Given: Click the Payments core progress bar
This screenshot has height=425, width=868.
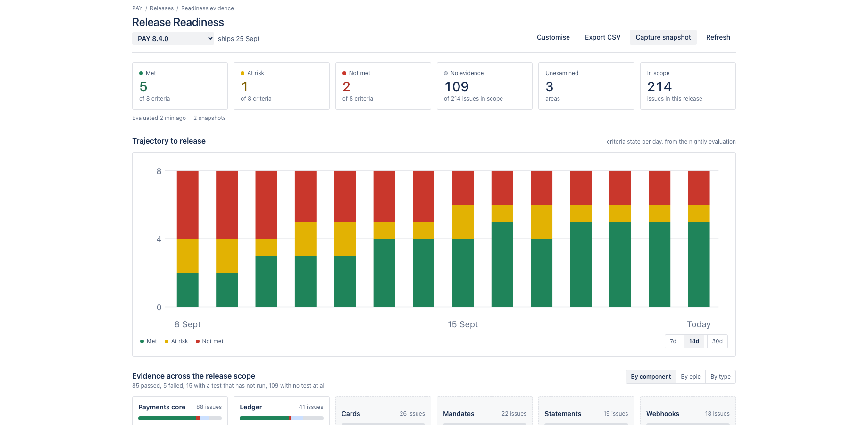Looking at the screenshot, I should pos(180,418).
